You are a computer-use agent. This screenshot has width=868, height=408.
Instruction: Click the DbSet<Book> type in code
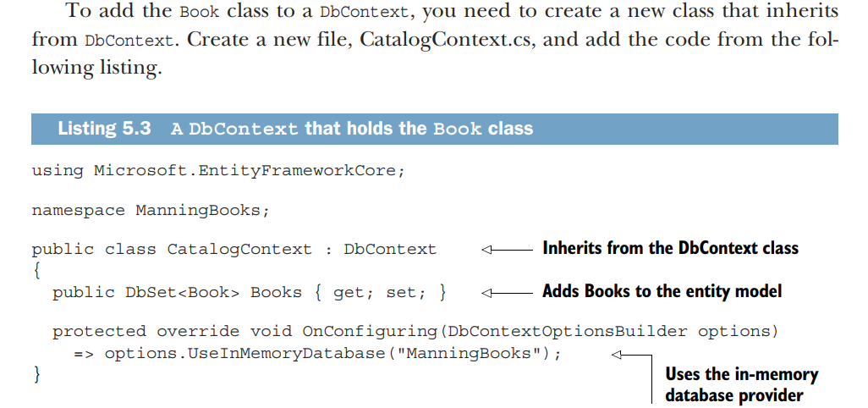coord(183,292)
